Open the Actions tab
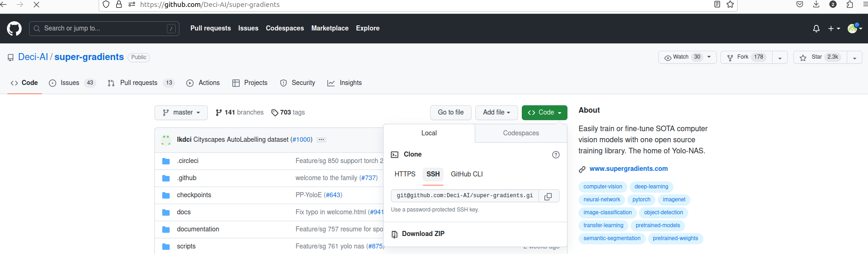The image size is (868, 254). pos(203,83)
